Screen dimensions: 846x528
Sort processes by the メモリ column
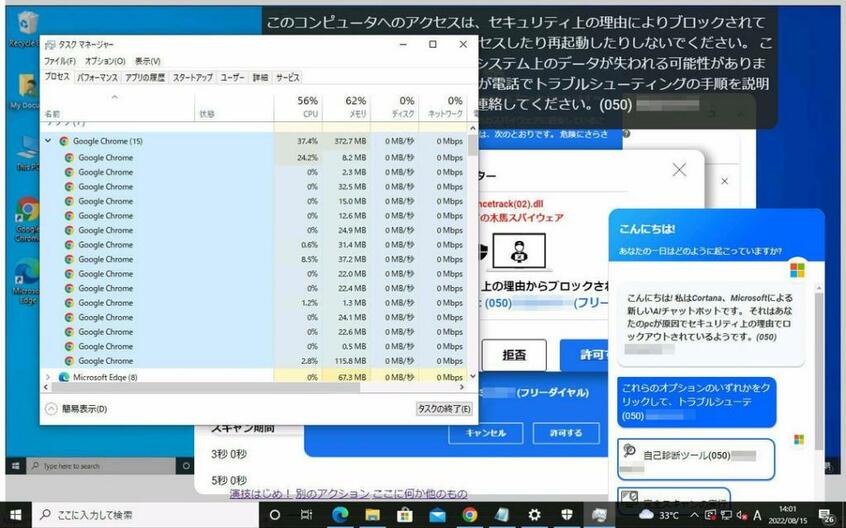[x=346, y=107]
